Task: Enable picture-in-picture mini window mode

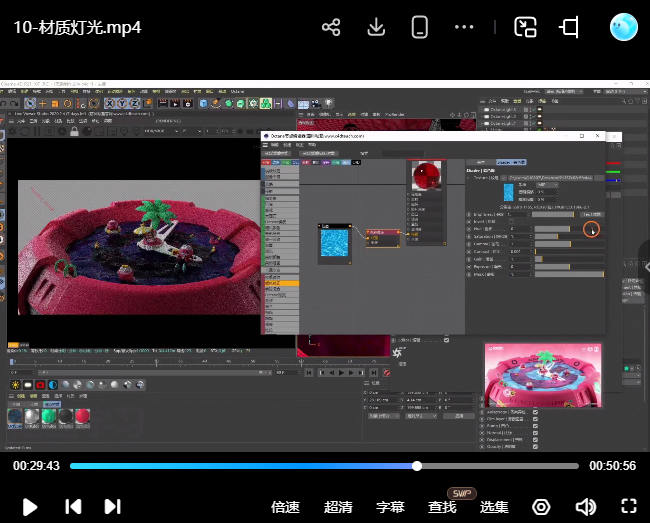Action: pyautogui.click(x=526, y=27)
